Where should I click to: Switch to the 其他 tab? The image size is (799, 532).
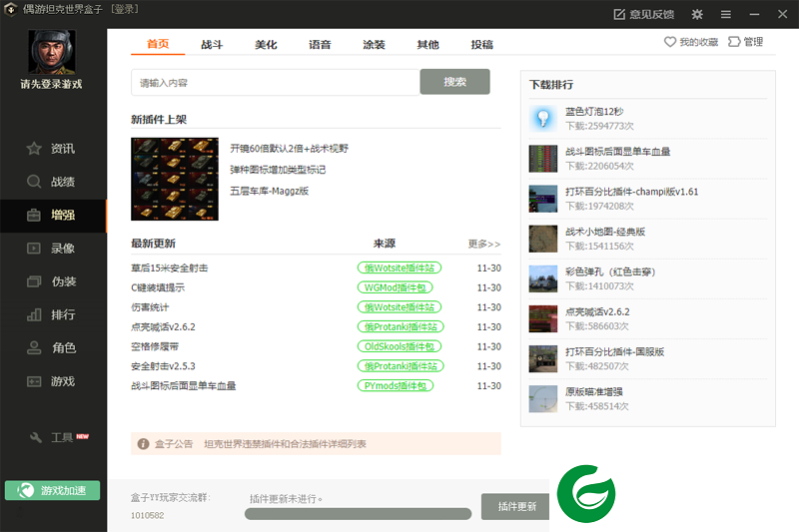428,44
